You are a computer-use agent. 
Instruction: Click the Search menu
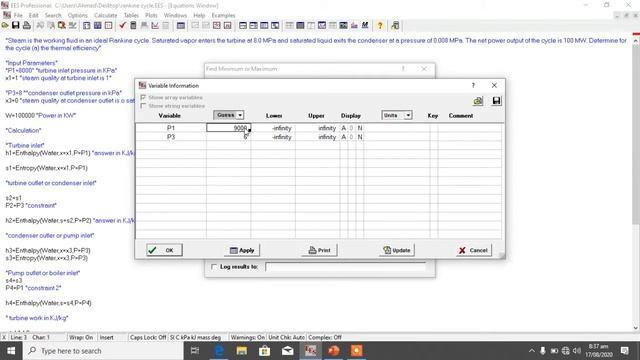[x=53, y=15]
